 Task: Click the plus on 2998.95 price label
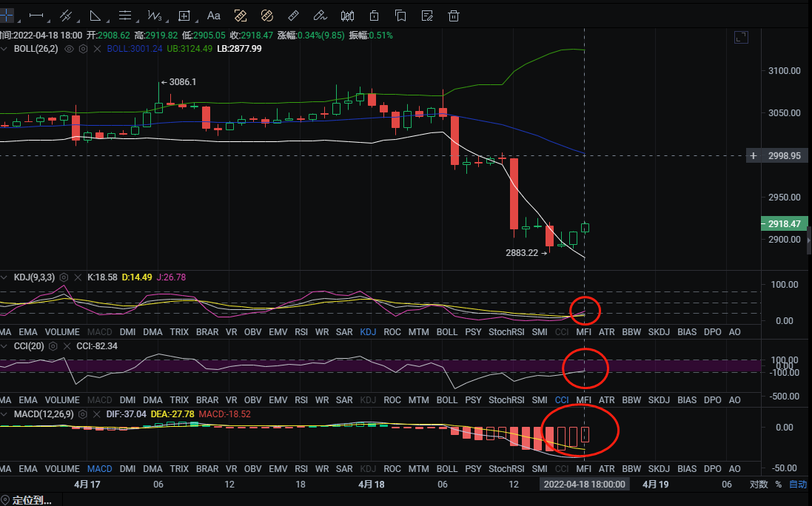754,156
